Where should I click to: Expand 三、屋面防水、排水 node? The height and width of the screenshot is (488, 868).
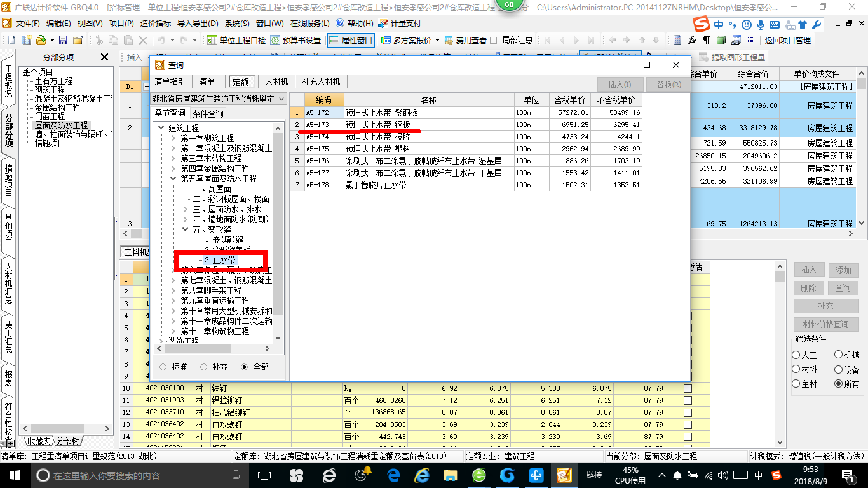pyautogui.click(x=186, y=209)
